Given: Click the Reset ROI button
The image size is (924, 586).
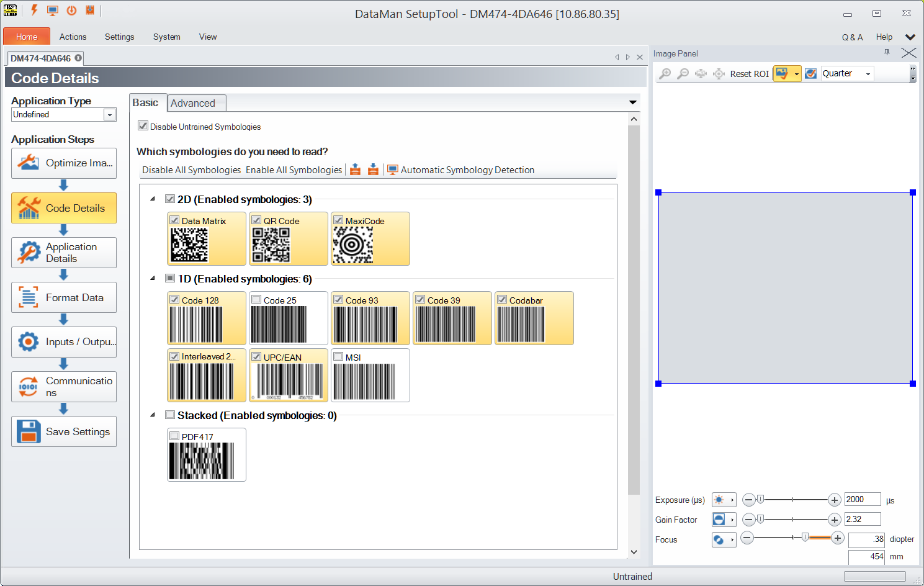Looking at the screenshot, I should pos(749,74).
